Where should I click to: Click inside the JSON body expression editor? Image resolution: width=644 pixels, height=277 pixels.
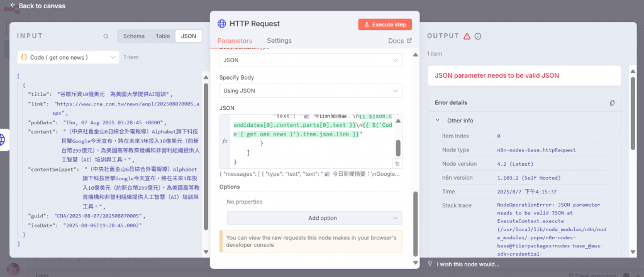click(312, 141)
